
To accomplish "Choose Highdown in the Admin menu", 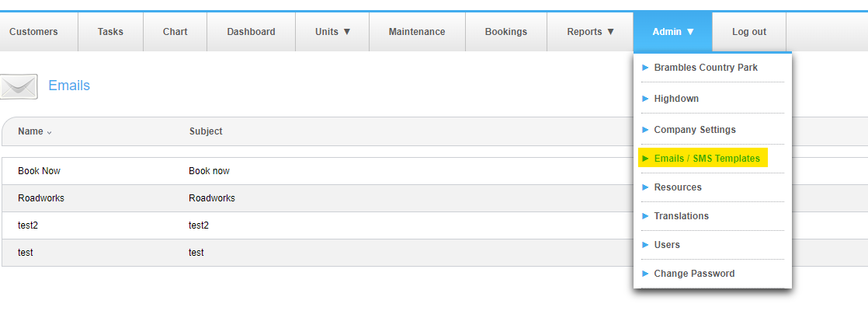I will pyautogui.click(x=676, y=99).
